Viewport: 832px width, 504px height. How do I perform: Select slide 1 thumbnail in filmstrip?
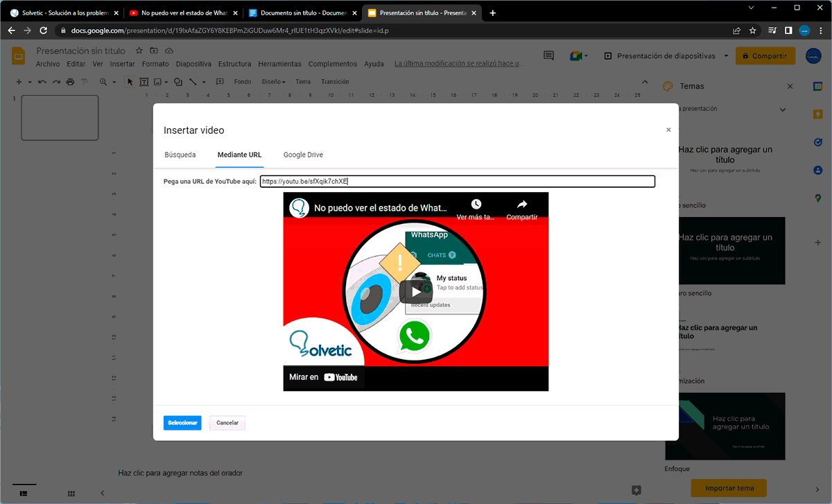60,118
